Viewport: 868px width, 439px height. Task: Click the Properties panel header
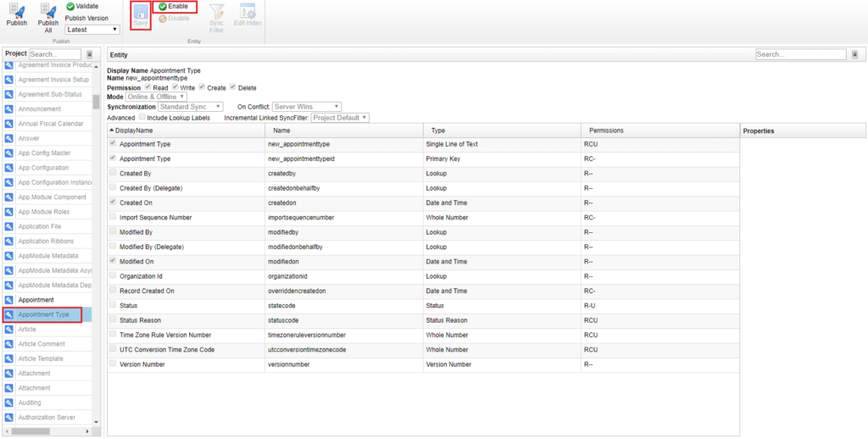803,131
